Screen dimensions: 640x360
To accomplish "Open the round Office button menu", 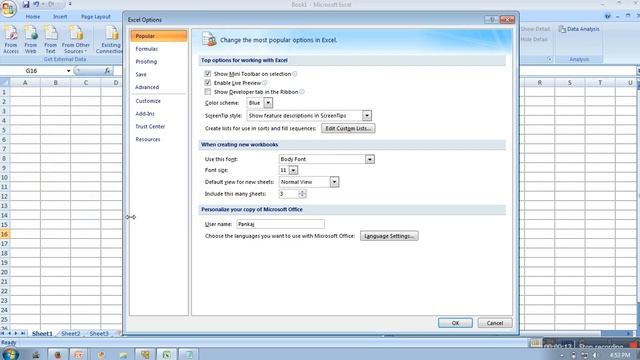I will [x=8, y=8].
